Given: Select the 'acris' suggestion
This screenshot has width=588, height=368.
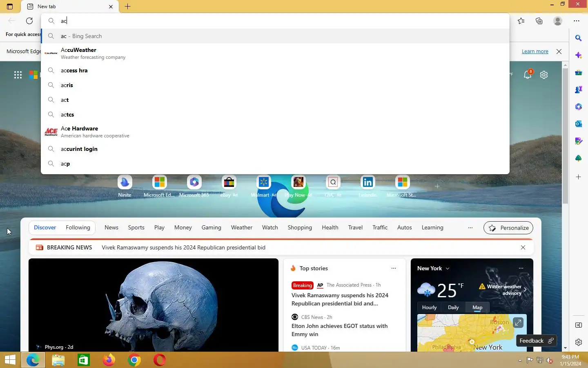Looking at the screenshot, I should [x=275, y=85].
